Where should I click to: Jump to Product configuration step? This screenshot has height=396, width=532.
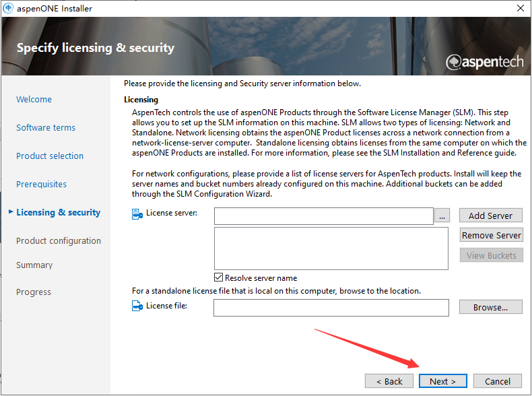(59, 241)
